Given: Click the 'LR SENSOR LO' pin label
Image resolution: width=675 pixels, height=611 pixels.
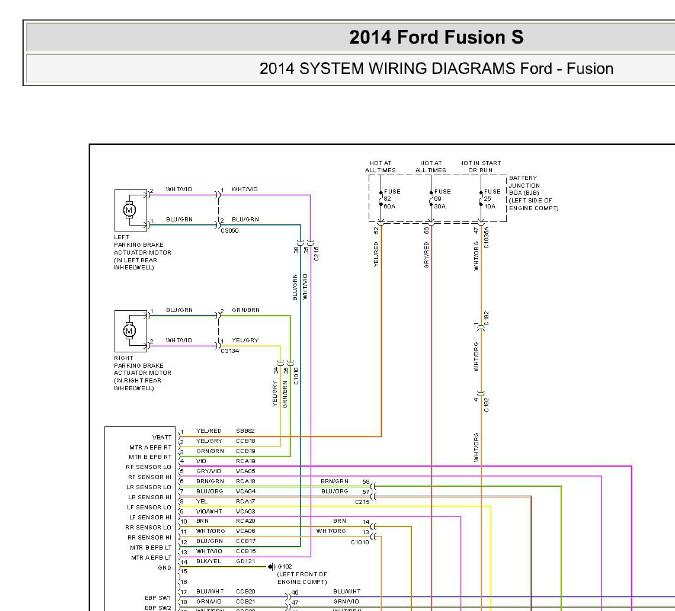Looking at the screenshot, I should 149,487.
